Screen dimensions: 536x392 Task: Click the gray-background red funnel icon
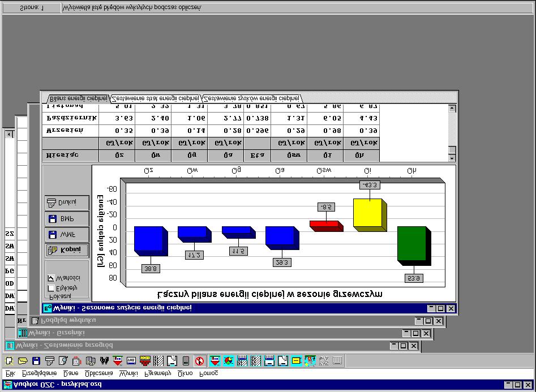(118, 360)
